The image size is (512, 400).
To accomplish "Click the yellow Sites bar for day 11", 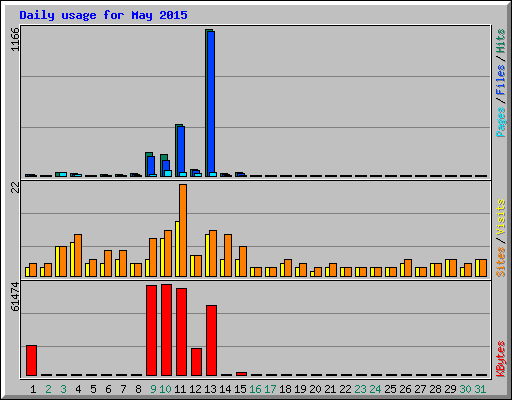I will point(177,249).
